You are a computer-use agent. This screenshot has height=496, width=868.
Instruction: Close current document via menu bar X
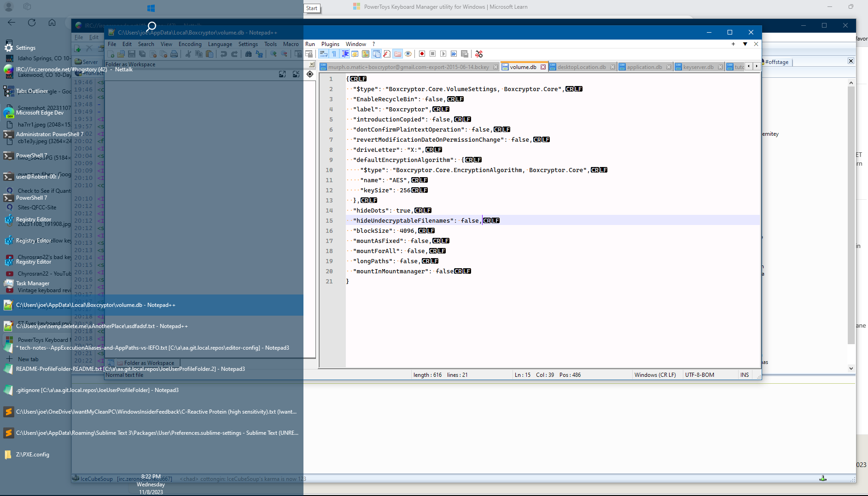756,44
